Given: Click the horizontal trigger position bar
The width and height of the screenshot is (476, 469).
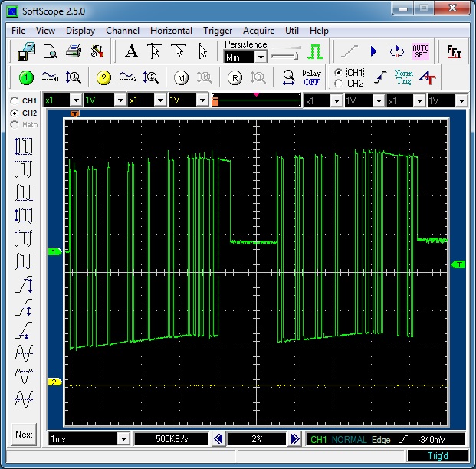Looking at the screenshot, I should pyautogui.click(x=256, y=100).
